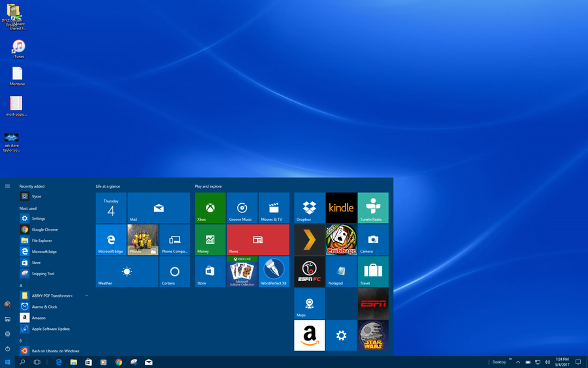Open the Groove Music tile
Image resolution: width=588 pixels, height=368 pixels.
click(242, 208)
